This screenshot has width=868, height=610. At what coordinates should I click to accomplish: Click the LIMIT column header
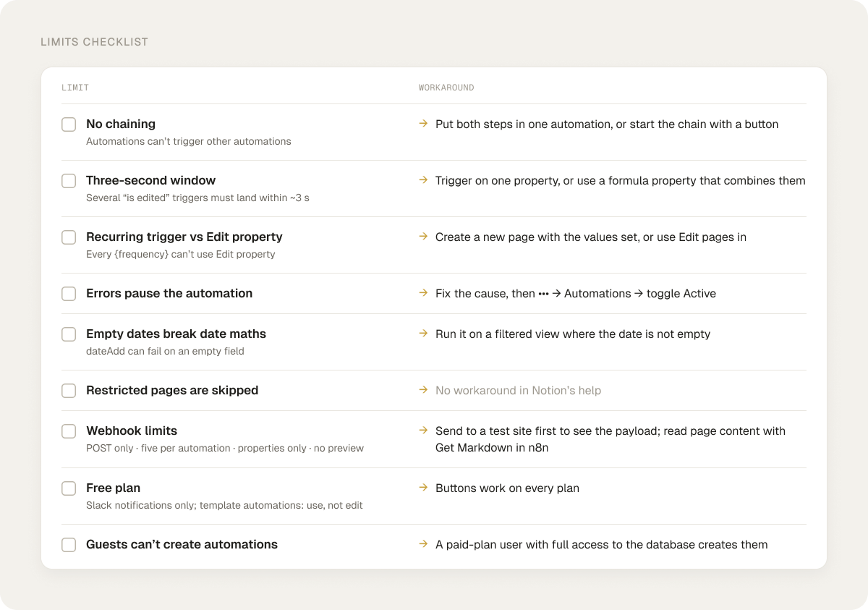click(x=75, y=88)
